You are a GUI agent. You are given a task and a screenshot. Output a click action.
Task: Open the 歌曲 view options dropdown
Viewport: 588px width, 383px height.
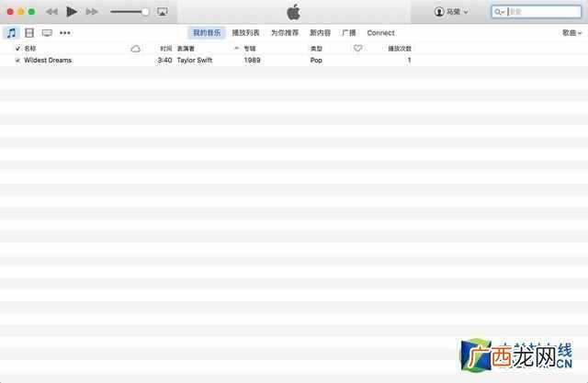click(x=571, y=33)
